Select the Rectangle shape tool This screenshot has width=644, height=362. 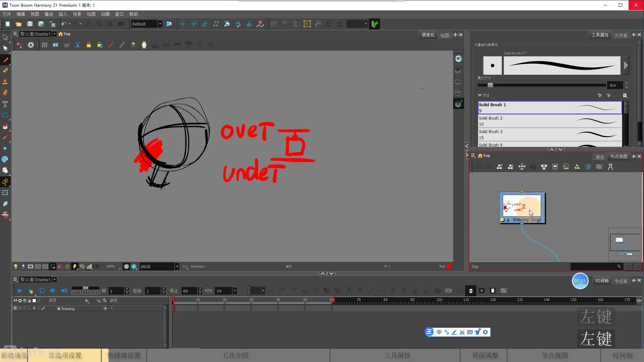(x=5, y=115)
